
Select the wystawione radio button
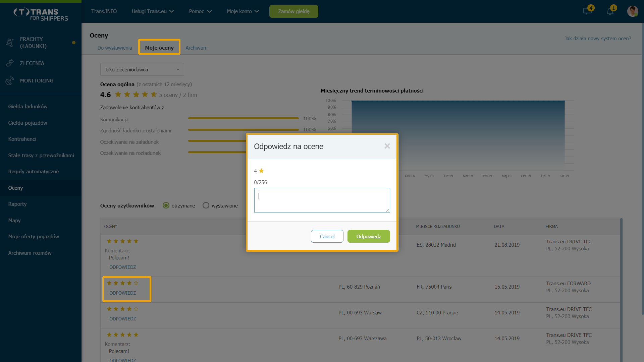tap(206, 205)
